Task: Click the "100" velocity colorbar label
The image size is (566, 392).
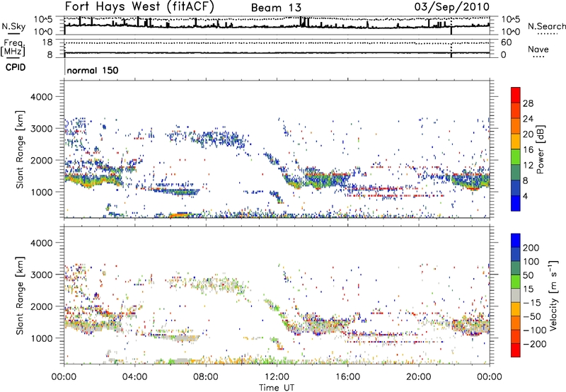Action: point(531,261)
